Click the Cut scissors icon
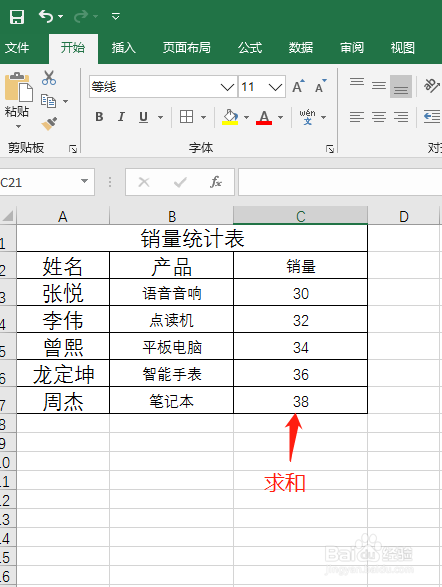The height and width of the screenshot is (587, 442). [49, 78]
